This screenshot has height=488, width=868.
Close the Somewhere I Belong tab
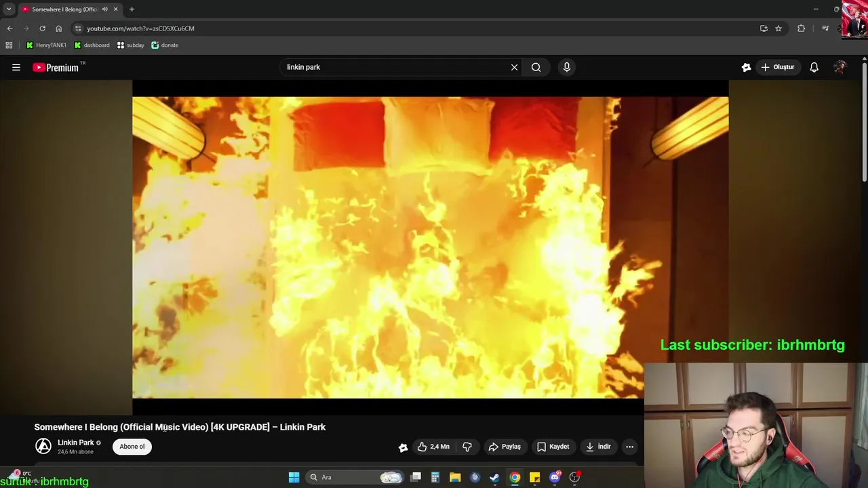[x=115, y=9]
